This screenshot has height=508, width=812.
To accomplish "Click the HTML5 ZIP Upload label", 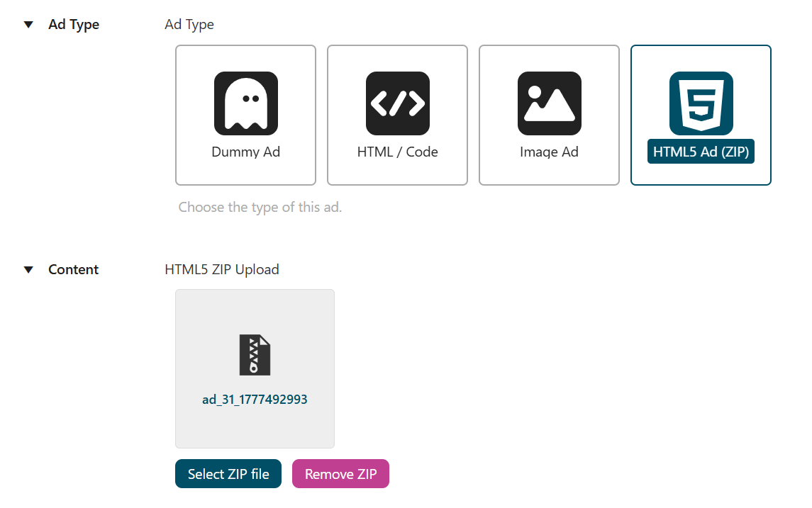I will (x=222, y=269).
